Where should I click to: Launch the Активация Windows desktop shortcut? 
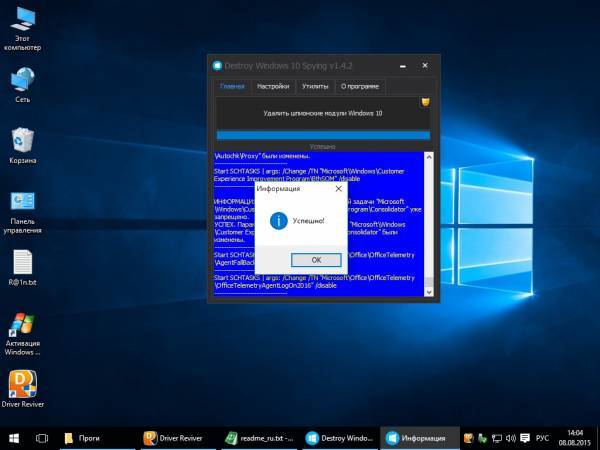(x=22, y=325)
